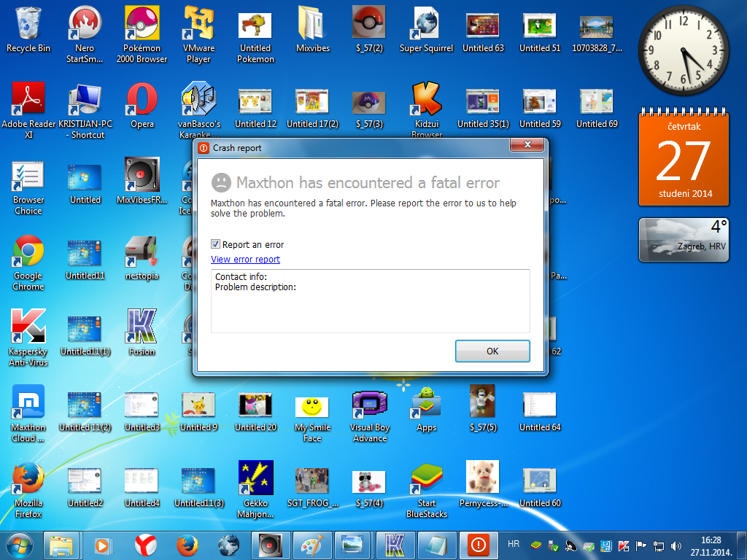Click into the contact info text box
Screen dimensions: 747x560
pos(370,301)
